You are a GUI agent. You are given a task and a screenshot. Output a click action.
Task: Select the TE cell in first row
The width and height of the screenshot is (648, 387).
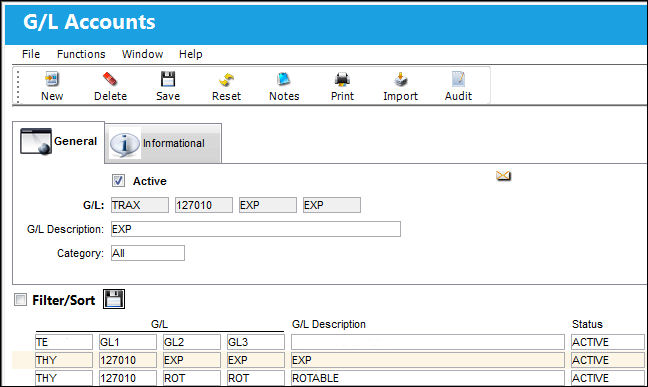[64, 342]
